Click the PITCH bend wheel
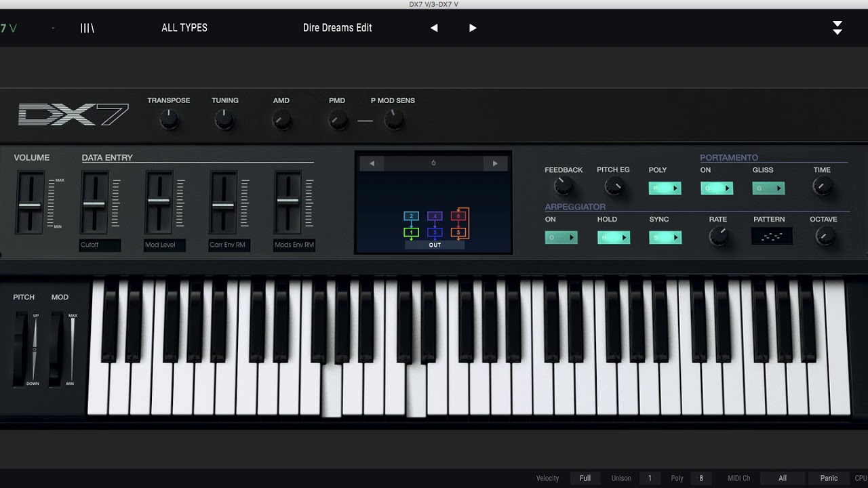The width and height of the screenshot is (868, 488). pos(21,349)
